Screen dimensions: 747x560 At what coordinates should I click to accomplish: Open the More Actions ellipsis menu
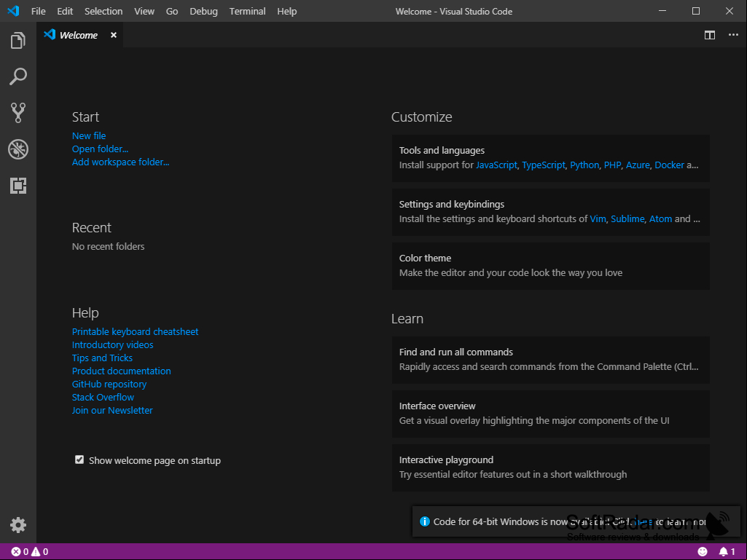[733, 35]
